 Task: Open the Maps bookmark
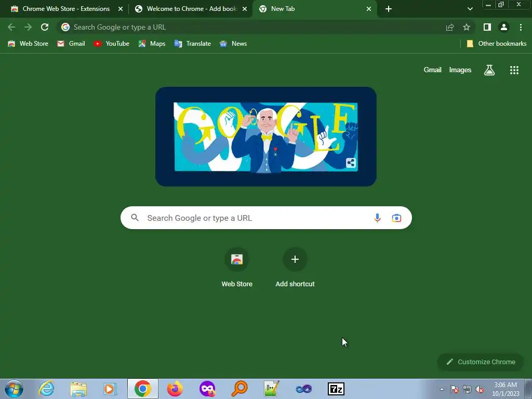(x=152, y=44)
